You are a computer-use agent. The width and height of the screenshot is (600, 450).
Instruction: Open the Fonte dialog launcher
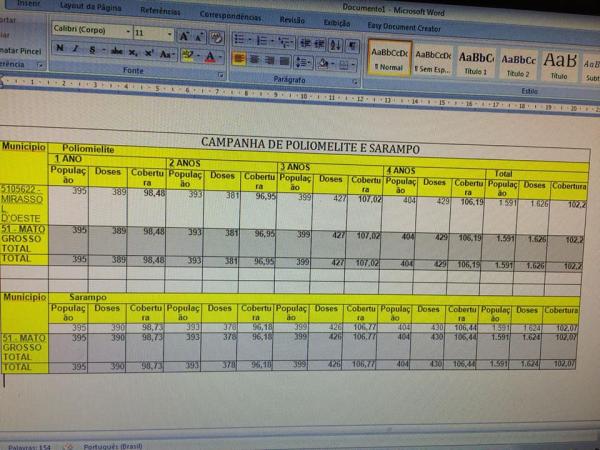pyautogui.click(x=221, y=73)
